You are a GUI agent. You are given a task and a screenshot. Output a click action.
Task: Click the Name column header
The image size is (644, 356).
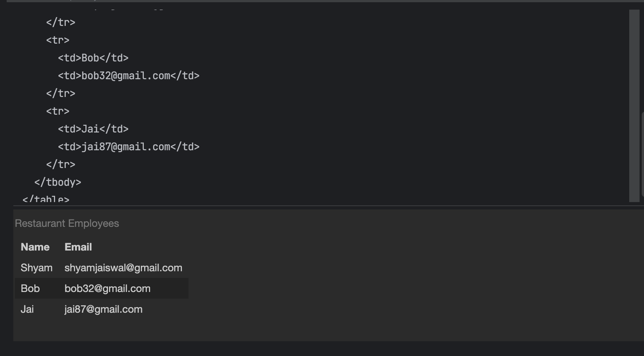[35, 247]
